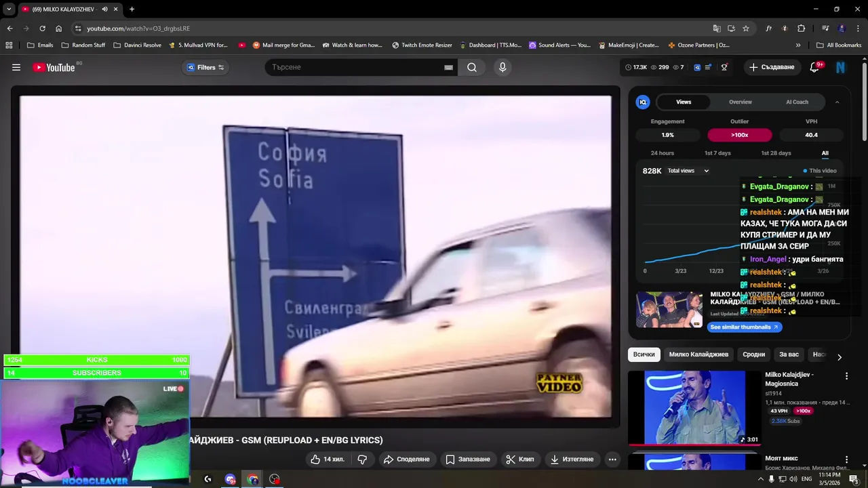Show hidden bookmarks with the double chevron
Image resolution: width=868 pixels, height=488 pixels.
coord(798,45)
